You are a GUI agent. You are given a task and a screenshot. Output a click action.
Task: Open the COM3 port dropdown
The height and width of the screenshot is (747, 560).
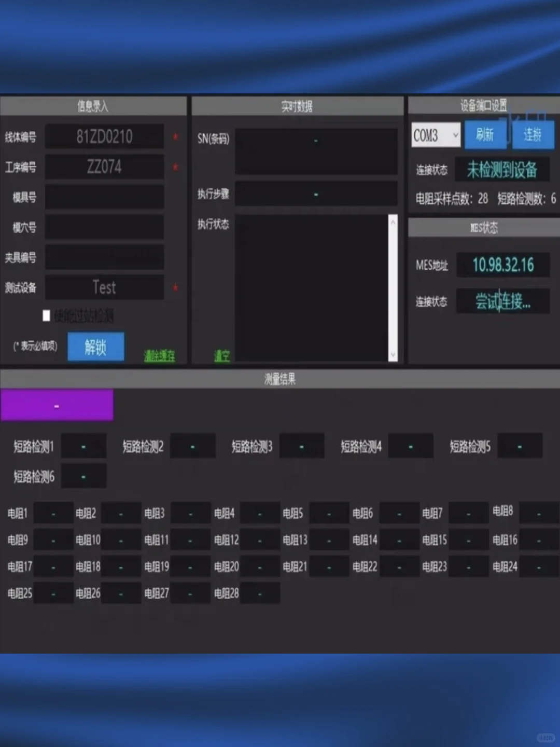point(436,135)
